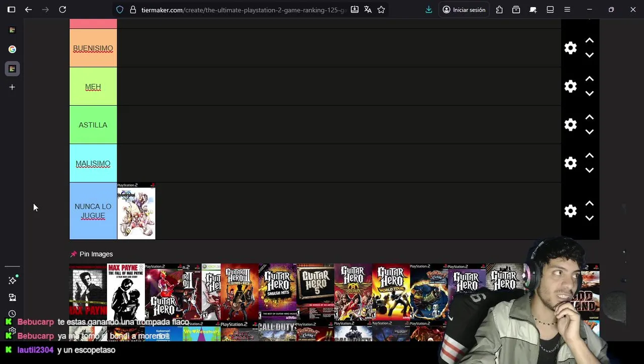
Task: Open browser downloads panel
Action: (x=429, y=10)
